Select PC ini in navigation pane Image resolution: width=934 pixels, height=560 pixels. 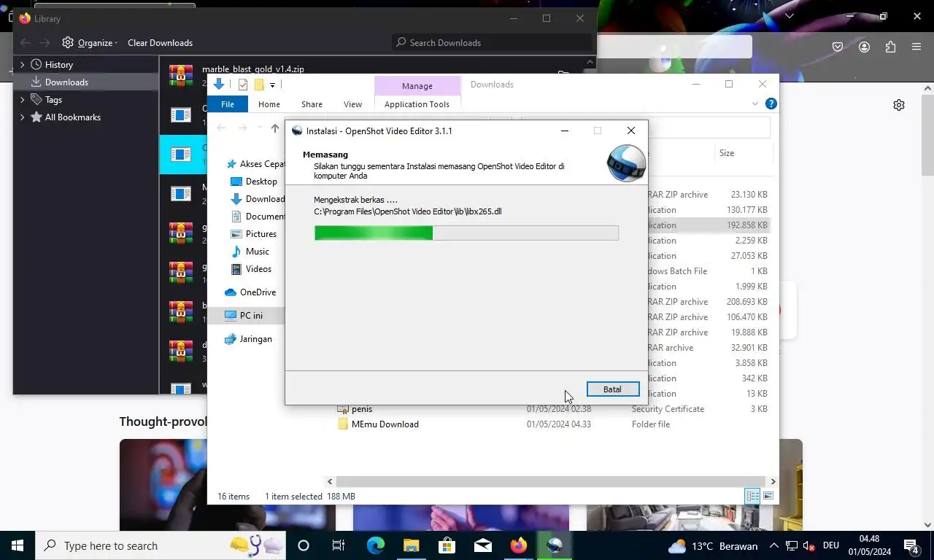tap(251, 316)
